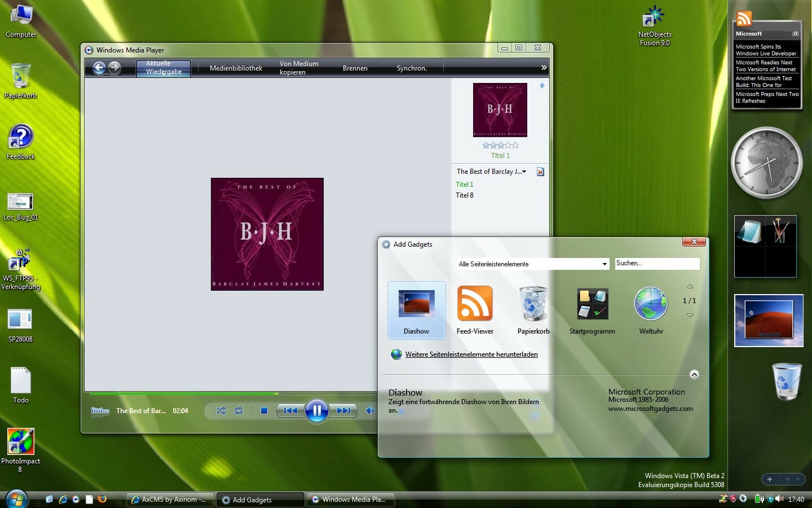Click the Suchen search field
812x508 pixels.
pyautogui.click(x=656, y=264)
